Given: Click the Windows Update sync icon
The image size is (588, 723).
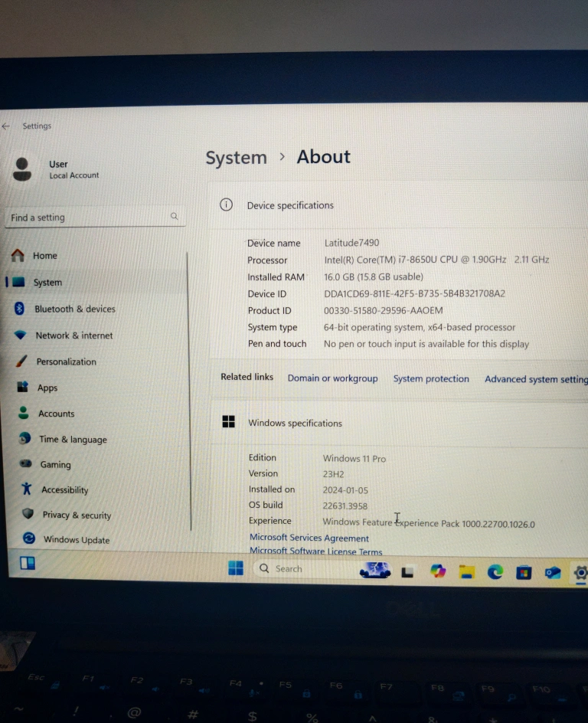Looking at the screenshot, I should pos(29,538).
